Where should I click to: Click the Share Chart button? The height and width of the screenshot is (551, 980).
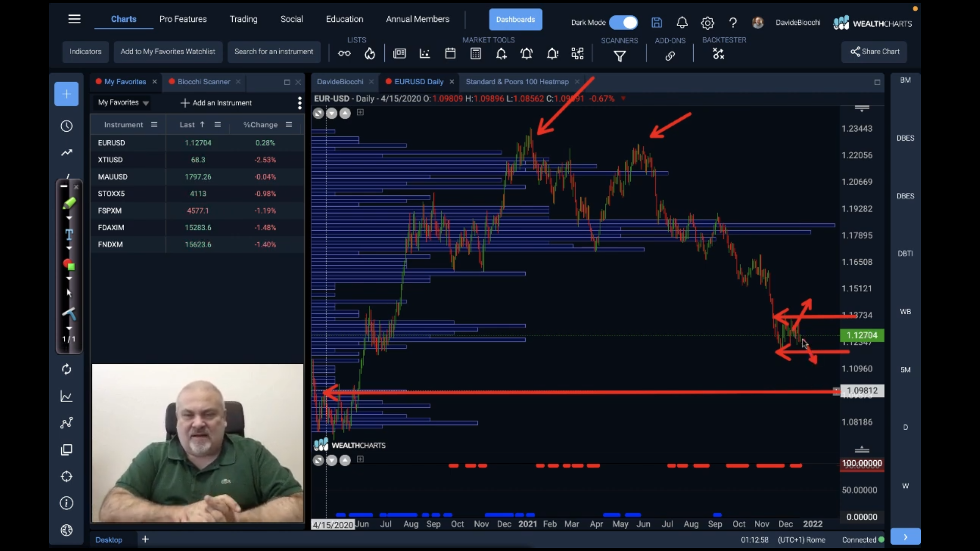point(874,52)
